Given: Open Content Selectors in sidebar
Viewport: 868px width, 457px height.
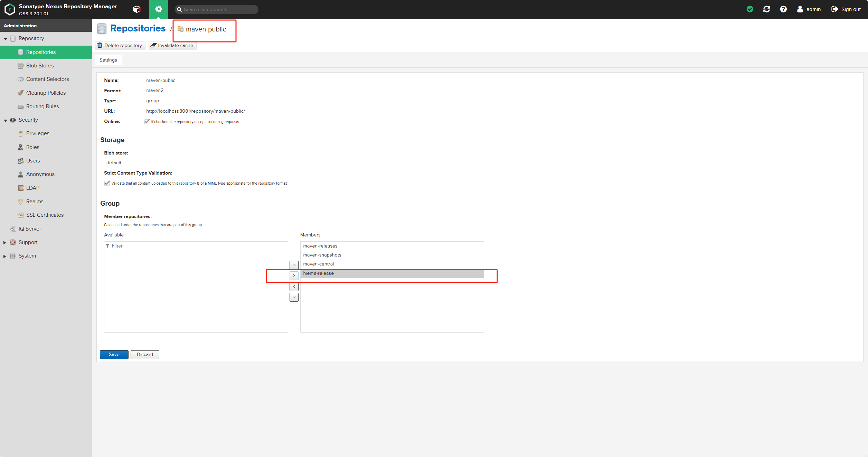Looking at the screenshot, I should point(46,79).
